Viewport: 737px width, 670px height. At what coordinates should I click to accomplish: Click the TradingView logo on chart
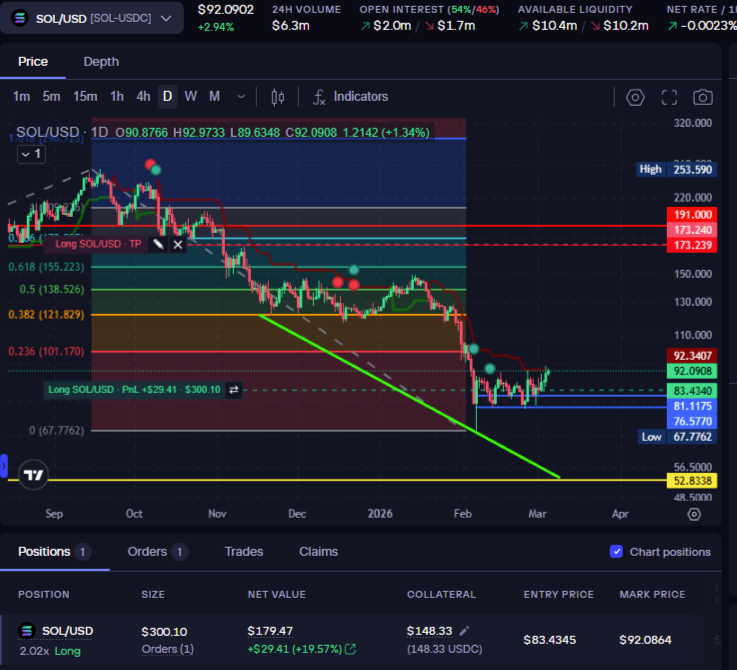[33, 475]
